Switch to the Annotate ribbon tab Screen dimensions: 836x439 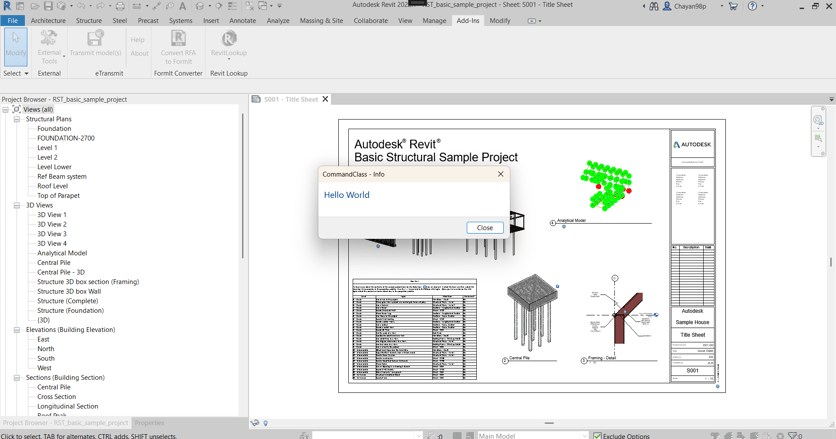[x=243, y=21]
